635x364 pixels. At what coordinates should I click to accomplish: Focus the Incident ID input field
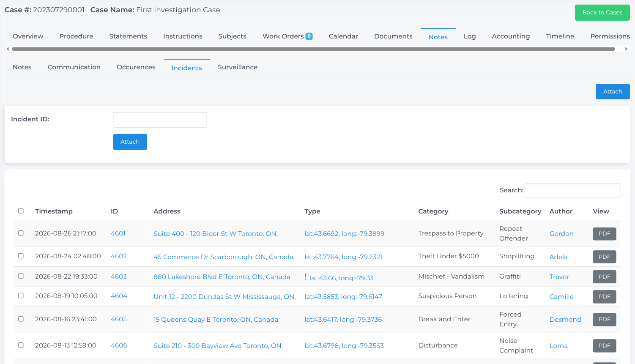(x=160, y=120)
